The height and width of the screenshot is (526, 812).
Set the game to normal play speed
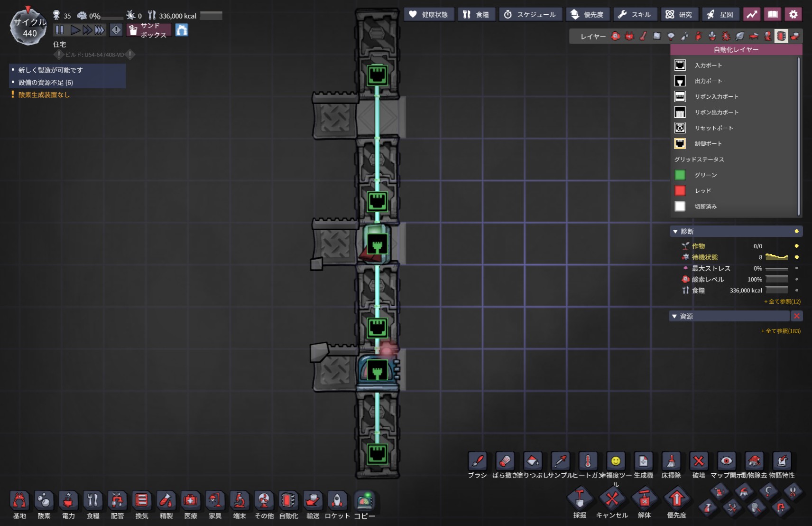(75, 30)
